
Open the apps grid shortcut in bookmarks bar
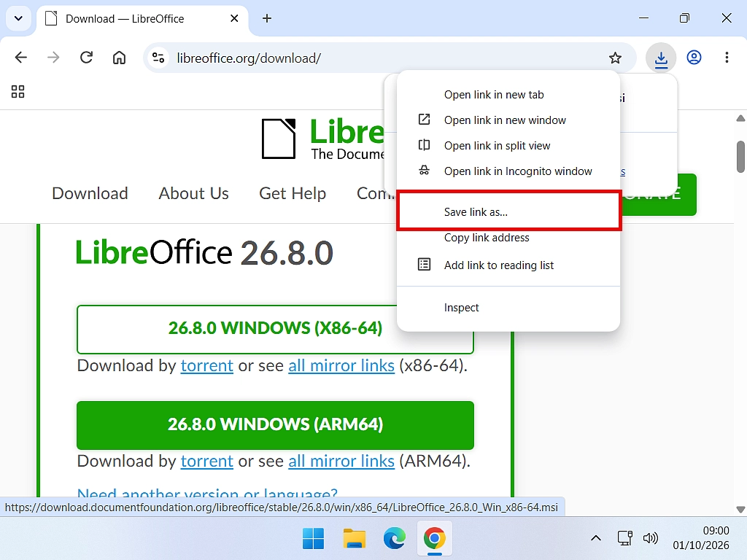coord(18,91)
